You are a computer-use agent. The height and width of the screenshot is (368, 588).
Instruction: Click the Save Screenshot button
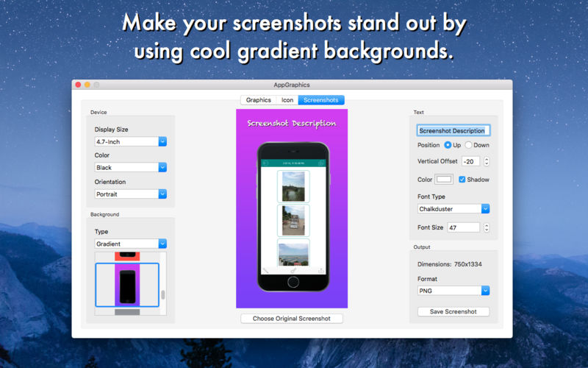453,311
